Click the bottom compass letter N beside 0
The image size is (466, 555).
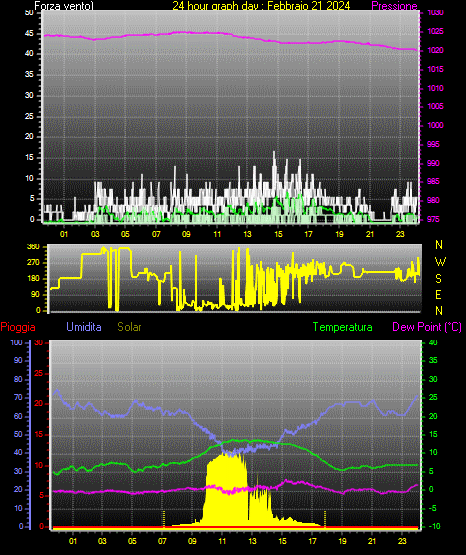439,310
